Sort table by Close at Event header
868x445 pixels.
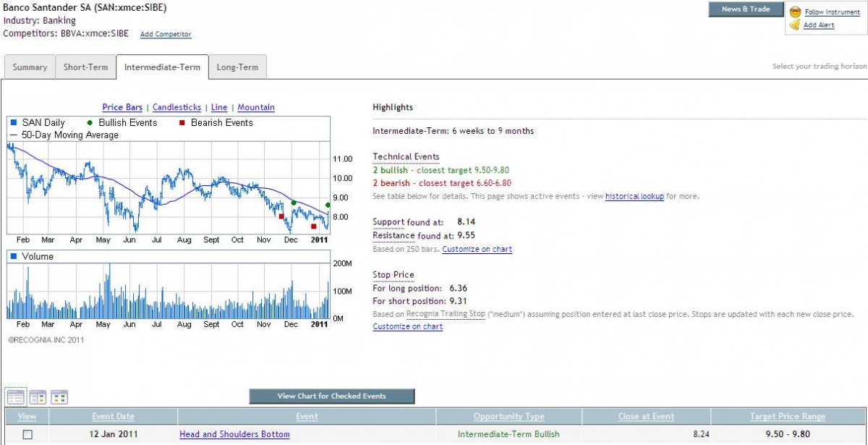[646, 416]
